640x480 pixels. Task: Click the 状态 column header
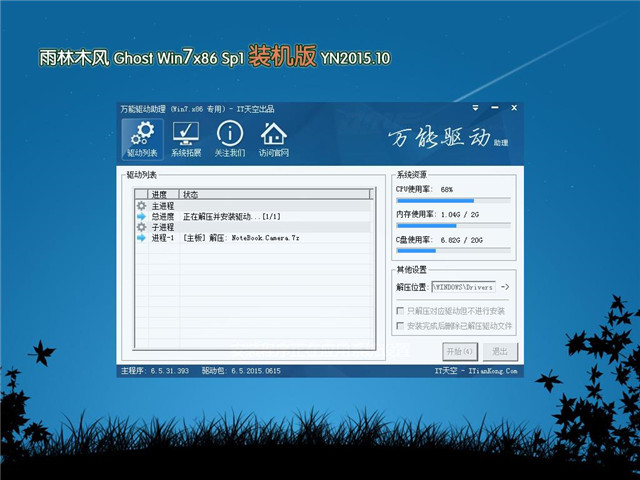(275, 194)
